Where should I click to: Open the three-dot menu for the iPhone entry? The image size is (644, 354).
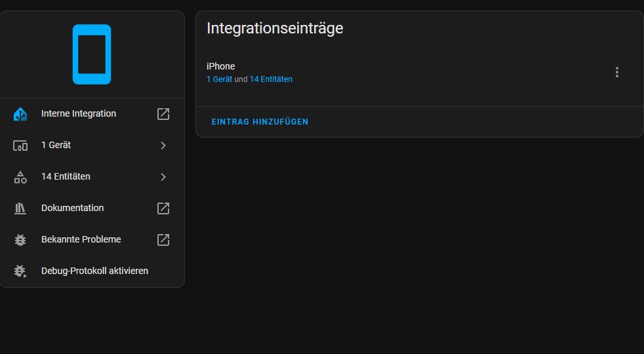pos(616,72)
